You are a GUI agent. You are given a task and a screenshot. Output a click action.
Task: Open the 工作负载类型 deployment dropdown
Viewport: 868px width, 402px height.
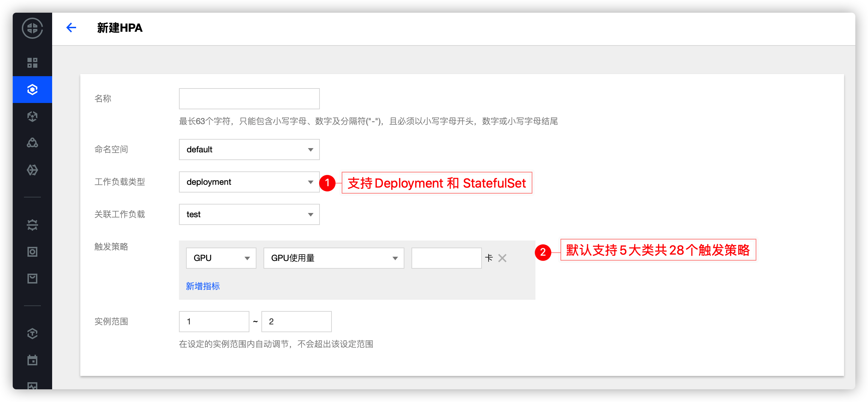[x=249, y=182]
